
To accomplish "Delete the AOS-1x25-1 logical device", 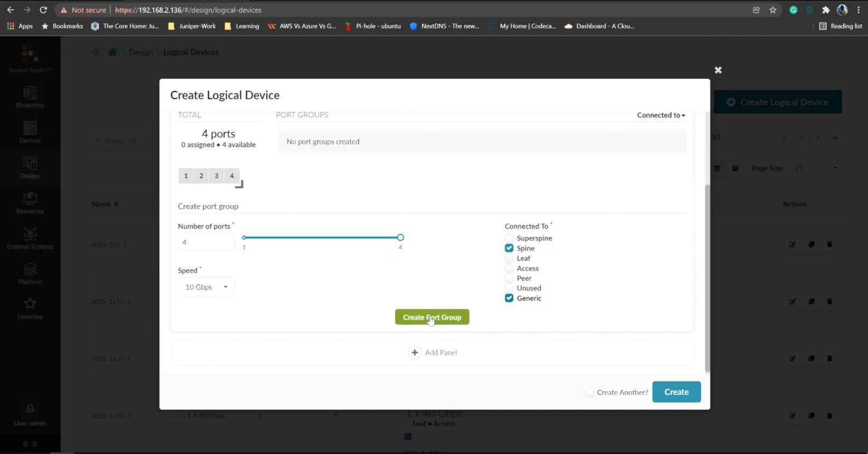I will point(829,358).
